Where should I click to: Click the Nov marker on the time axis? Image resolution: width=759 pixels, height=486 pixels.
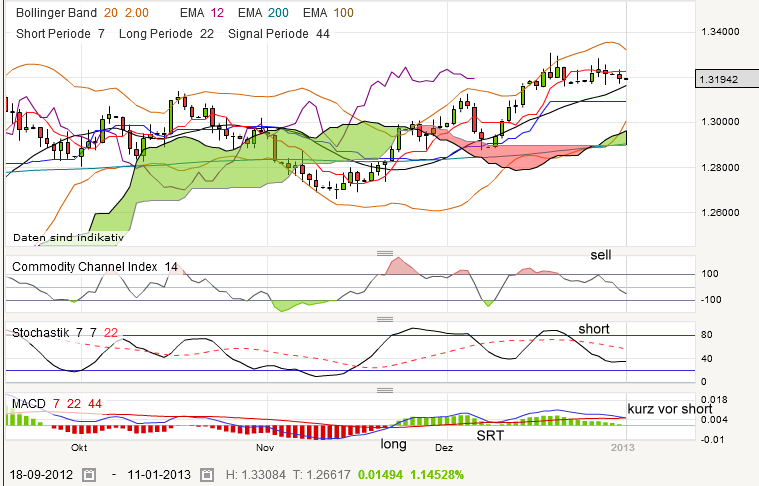[x=265, y=448]
